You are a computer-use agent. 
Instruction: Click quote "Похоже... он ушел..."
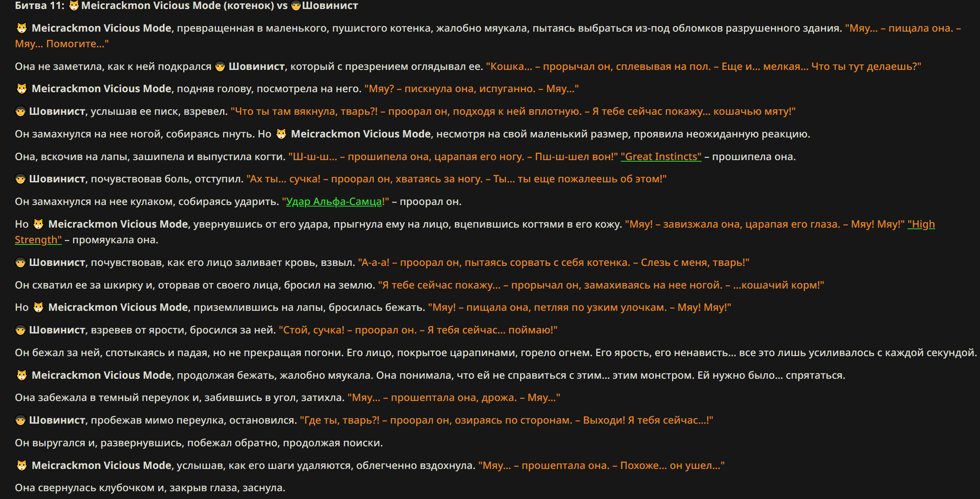(x=672, y=465)
